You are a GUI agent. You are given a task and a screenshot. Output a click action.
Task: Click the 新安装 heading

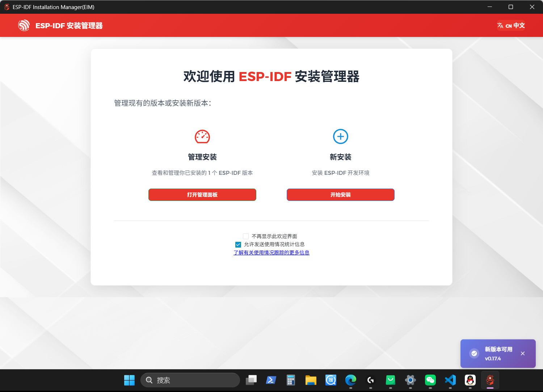341,157
